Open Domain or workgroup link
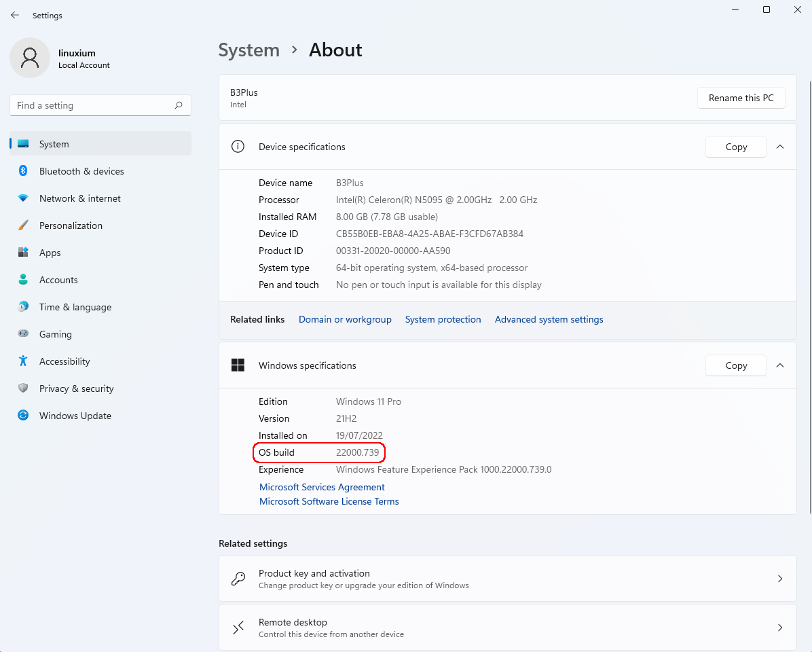Viewport: 812px width, 652px height. tap(345, 319)
